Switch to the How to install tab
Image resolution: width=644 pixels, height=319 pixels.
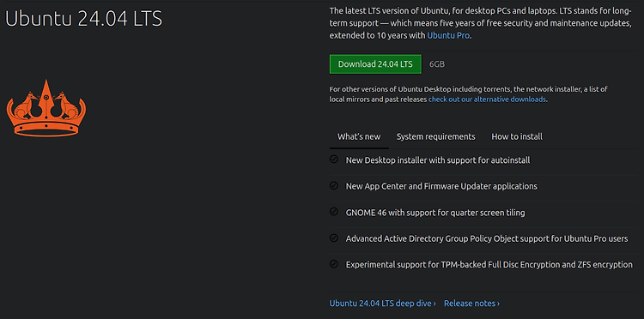tap(517, 136)
